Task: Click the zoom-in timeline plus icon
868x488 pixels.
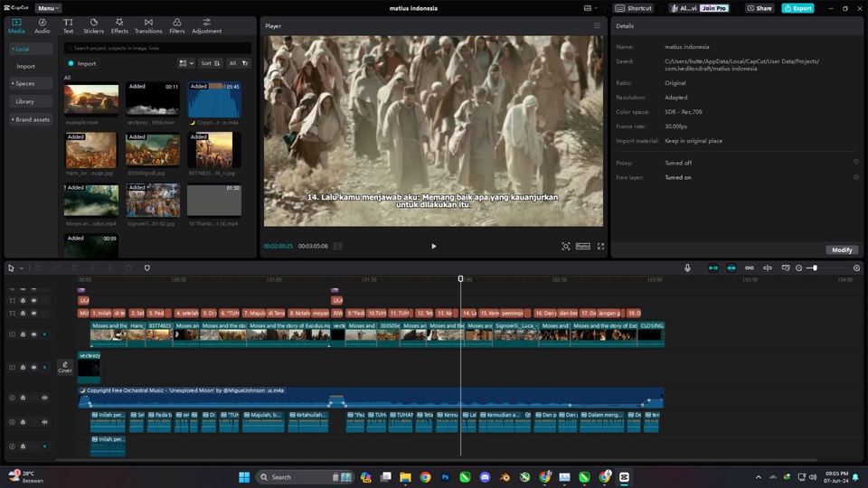Action: [856, 267]
